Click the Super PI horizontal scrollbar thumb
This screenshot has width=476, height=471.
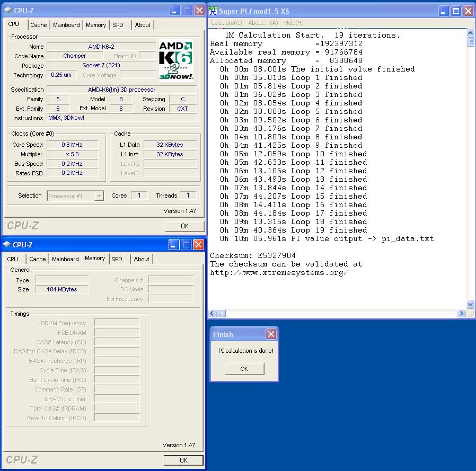[222, 314]
